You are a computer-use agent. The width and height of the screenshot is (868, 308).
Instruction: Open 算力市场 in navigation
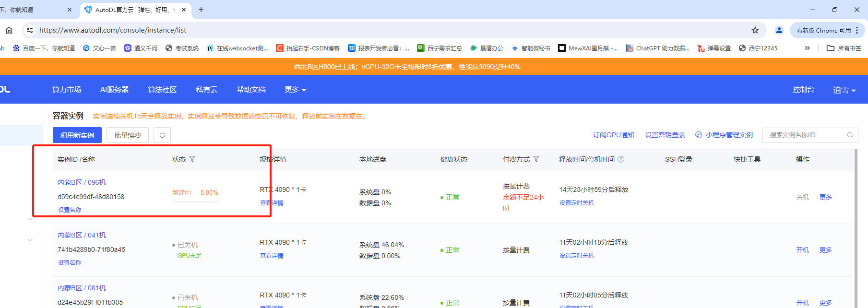[67, 90]
